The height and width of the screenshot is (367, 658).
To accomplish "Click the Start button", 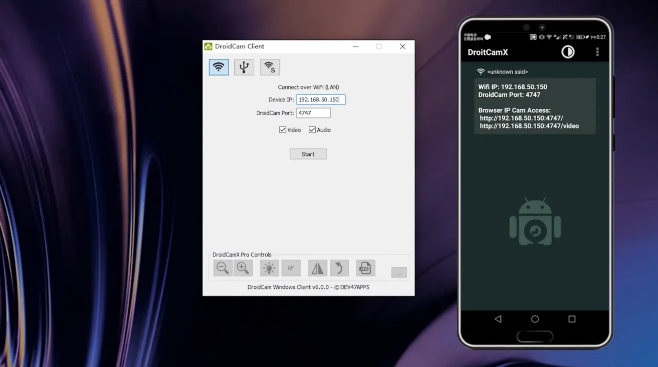I will (308, 154).
